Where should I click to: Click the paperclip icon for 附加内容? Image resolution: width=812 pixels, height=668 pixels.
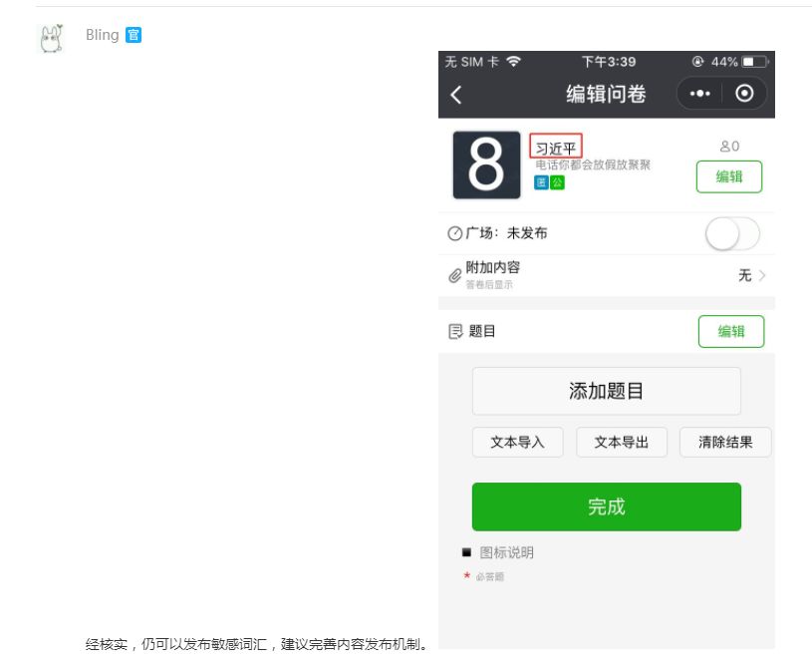tap(454, 276)
